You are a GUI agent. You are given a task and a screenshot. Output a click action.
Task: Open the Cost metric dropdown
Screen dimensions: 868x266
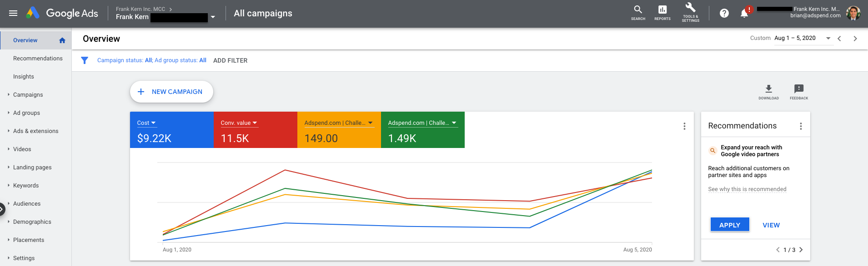[146, 123]
